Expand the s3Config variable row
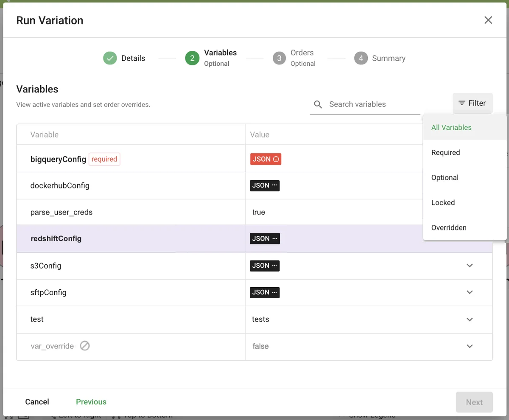This screenshot has width=509, height=420. 470,266
